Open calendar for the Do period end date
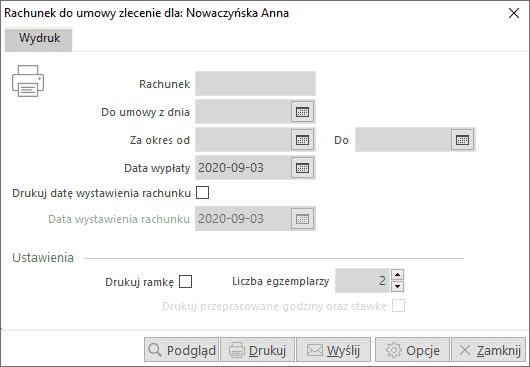The width and height of the screenshot is (530, 367). (x=462, y=140)
